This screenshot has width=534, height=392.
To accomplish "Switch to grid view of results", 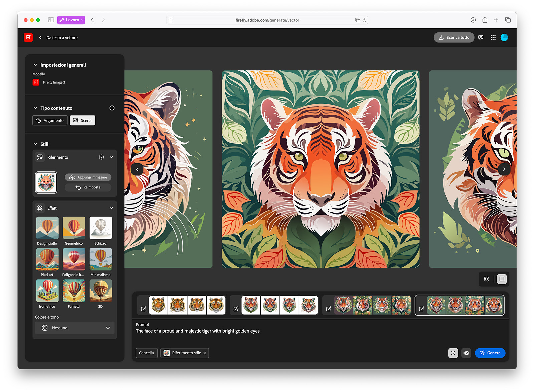I will [x=486, y=279].
